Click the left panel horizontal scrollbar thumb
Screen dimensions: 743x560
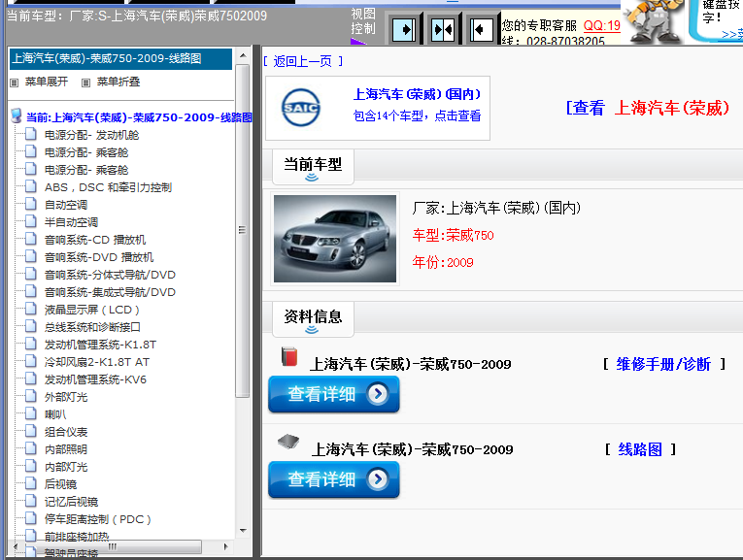click(x=112, y=546)
